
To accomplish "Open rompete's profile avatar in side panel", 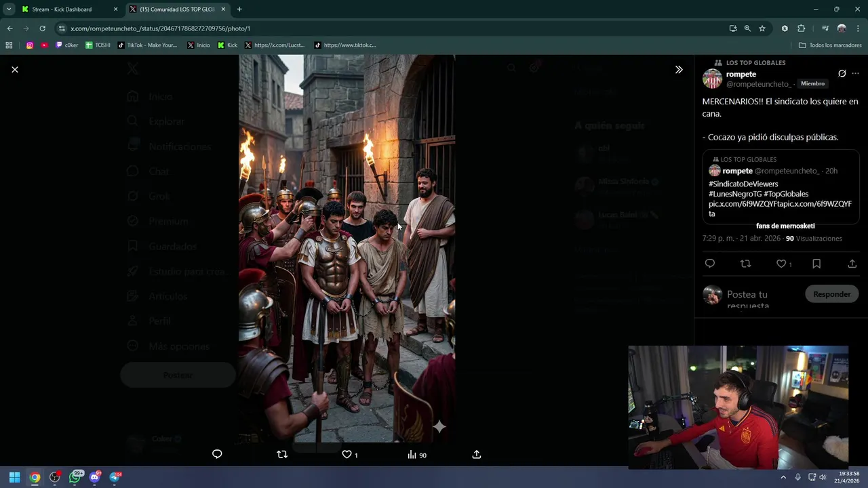I will pos(712,79).
